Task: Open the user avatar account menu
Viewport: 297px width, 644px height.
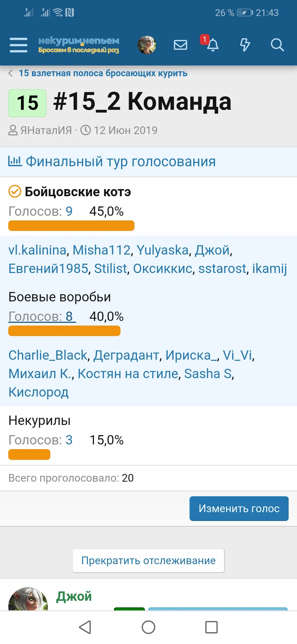Action: coord(147,45)
